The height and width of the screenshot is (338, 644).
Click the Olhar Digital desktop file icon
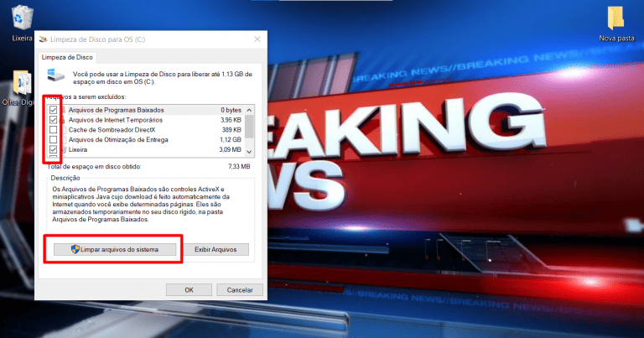pos(22,86)
